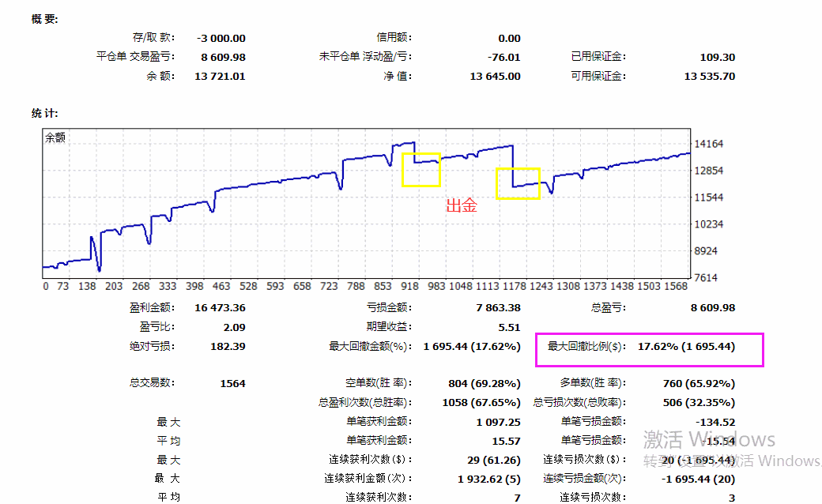Click the 浮动盈/亏 value -76.01
This screenshot has height=504, width=822.
pyautogui.click(x=504, y=57)
